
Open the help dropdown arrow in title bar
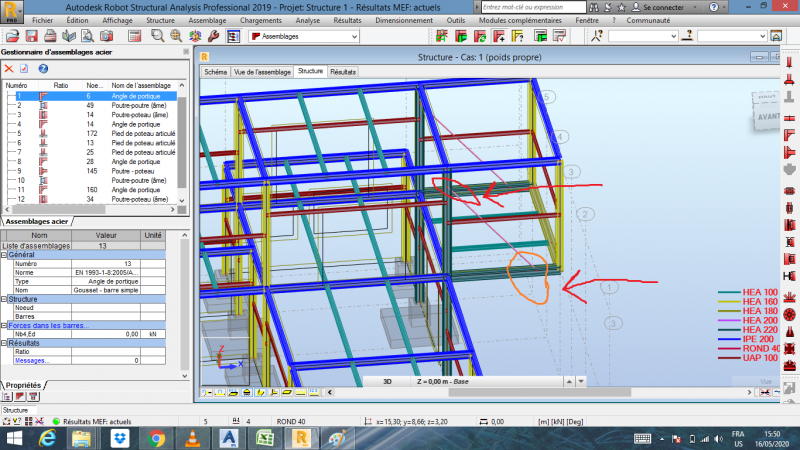(725, 7)
